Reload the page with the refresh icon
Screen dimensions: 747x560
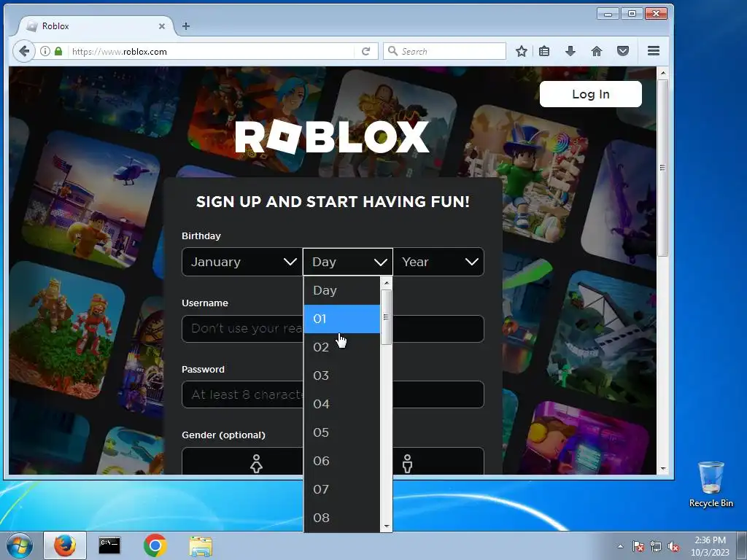[x=366, y=52]
